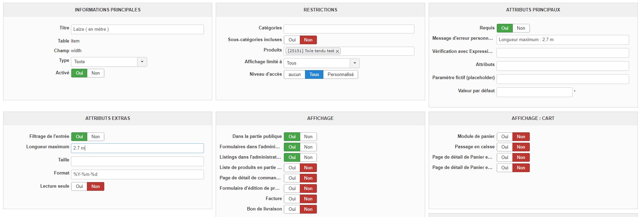Set Dans la partie publique to Non
This screenshot has height=217, width=644.
[x=308, y=137]
